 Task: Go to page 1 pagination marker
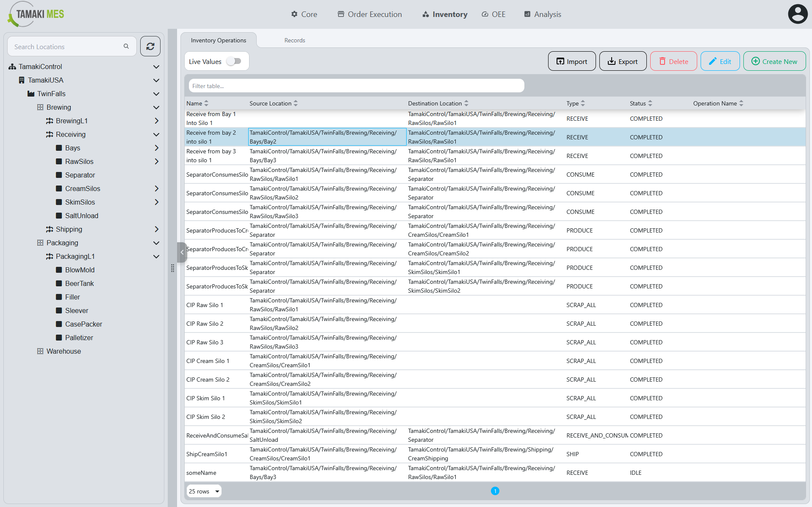click(x=495, y=491)
